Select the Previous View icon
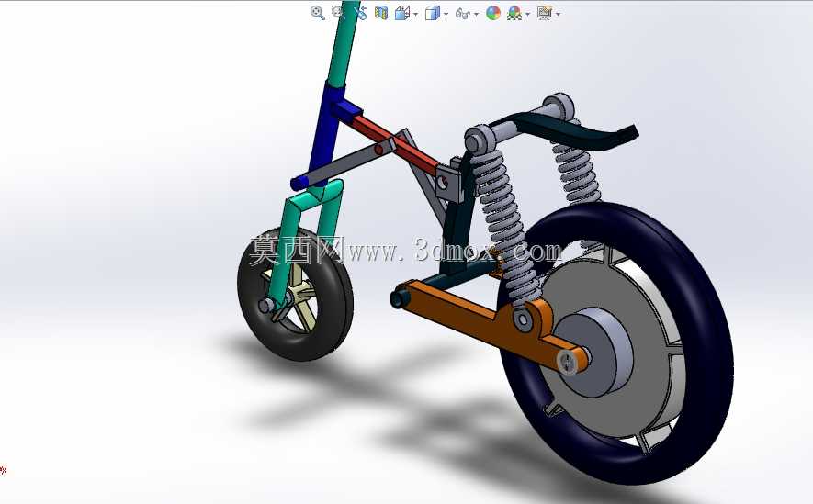Screen dimensions: 813x504 pyautogui.click(x=361, y=13)
